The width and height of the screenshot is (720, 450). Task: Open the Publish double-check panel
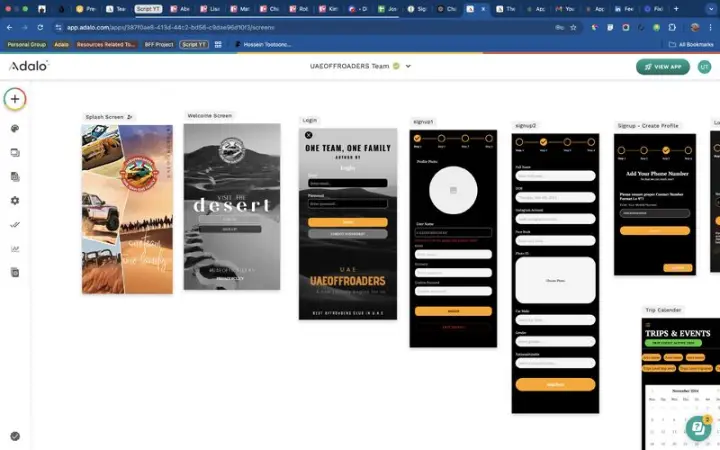pos(15,225)
